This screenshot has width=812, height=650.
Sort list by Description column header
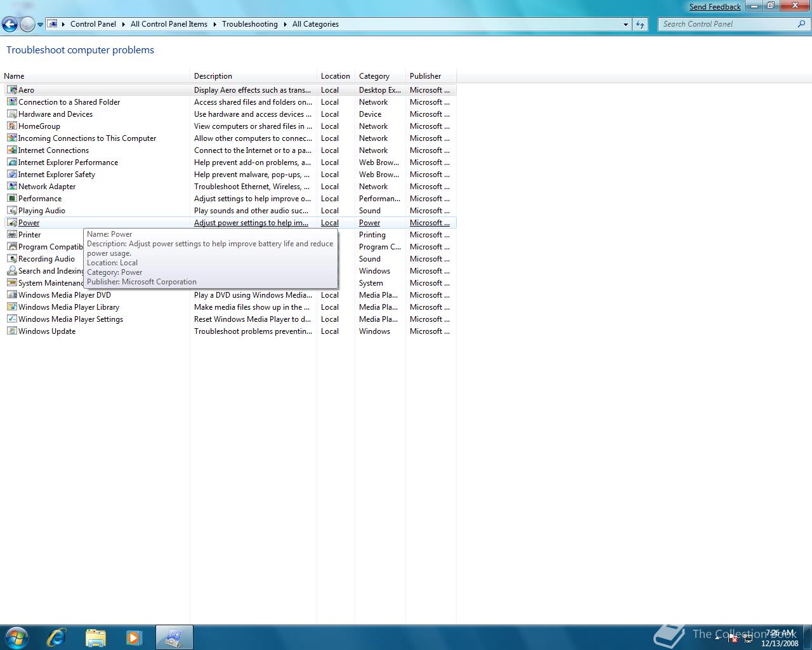[x=254, y=76]
